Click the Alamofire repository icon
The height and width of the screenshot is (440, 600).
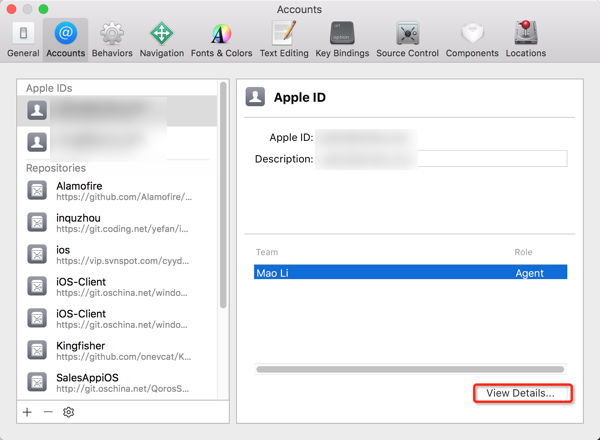pos(37,190)
